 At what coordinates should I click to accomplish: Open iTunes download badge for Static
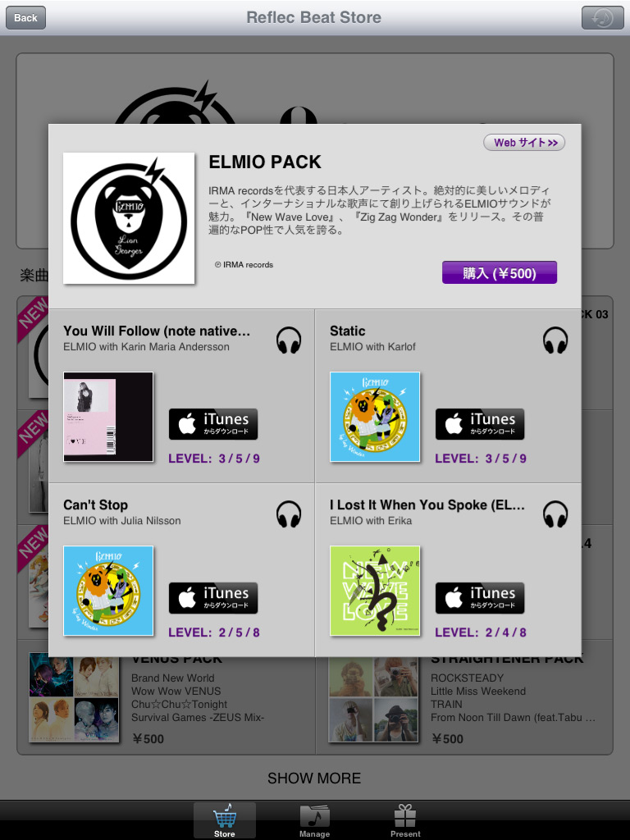pos(480,424)
